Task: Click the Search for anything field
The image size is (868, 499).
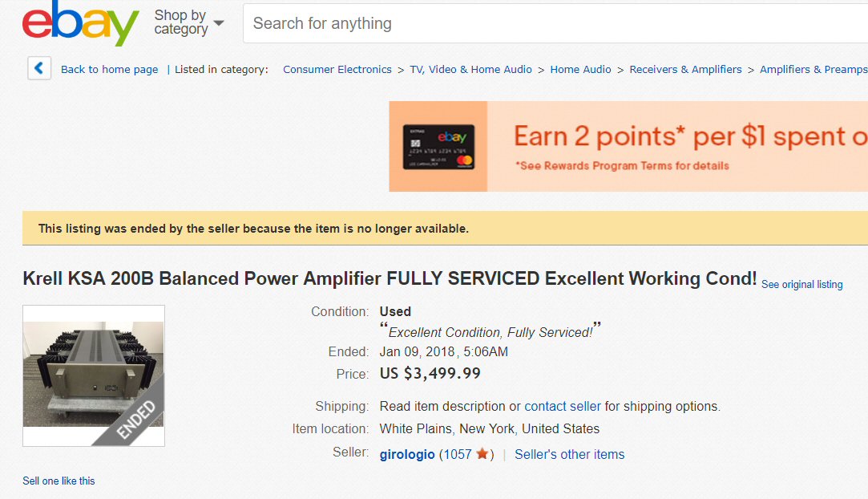Action: pos(553,23)
